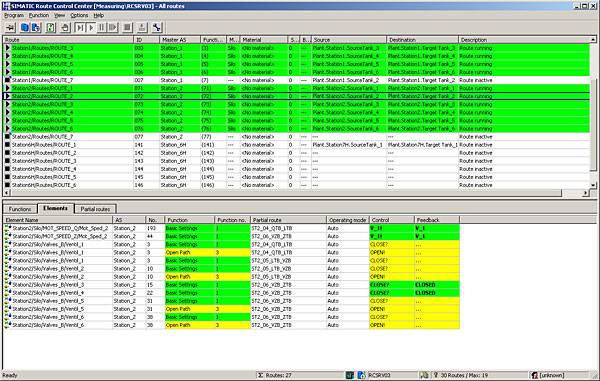The width and height of the screenshot is (600, 381).
Task: Click the download arrow toolbar icon
Action: (x=142, y=28)
